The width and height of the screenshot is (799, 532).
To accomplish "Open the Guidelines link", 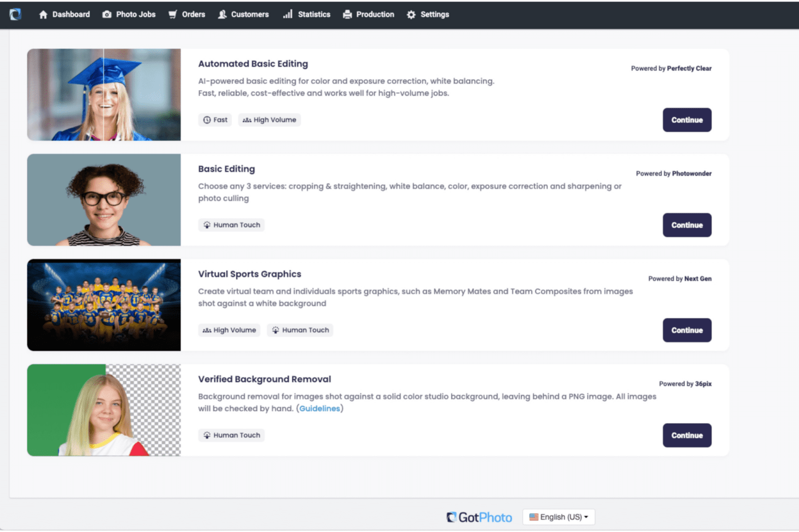I will click(320, 408).
